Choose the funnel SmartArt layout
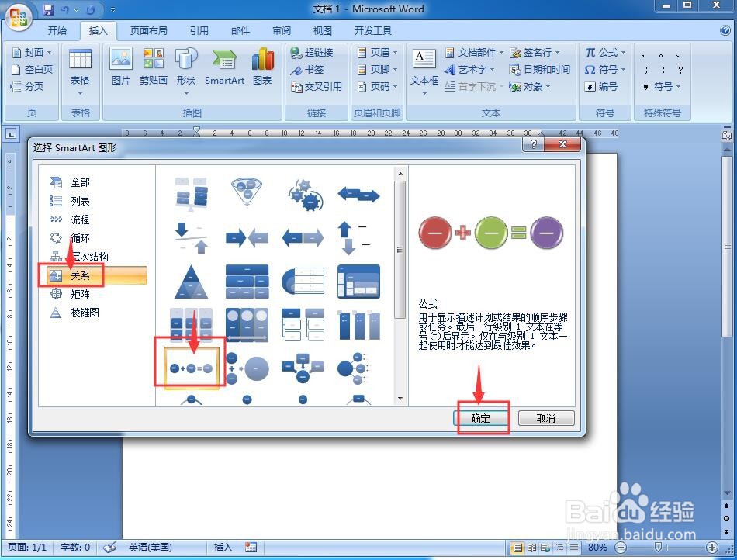The height and width of the screenshot is (560, 737). pos(247,192)
